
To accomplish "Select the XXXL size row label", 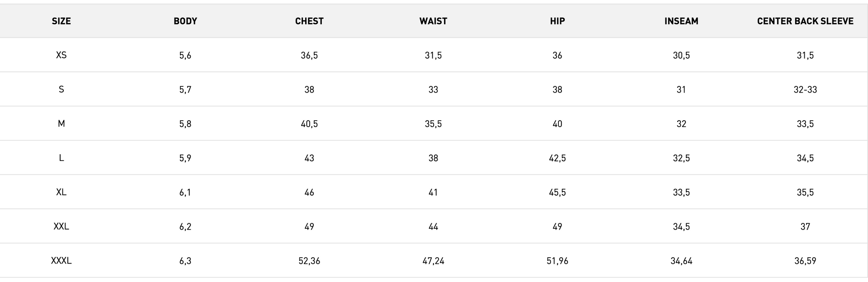I will [x=61, y=261].
